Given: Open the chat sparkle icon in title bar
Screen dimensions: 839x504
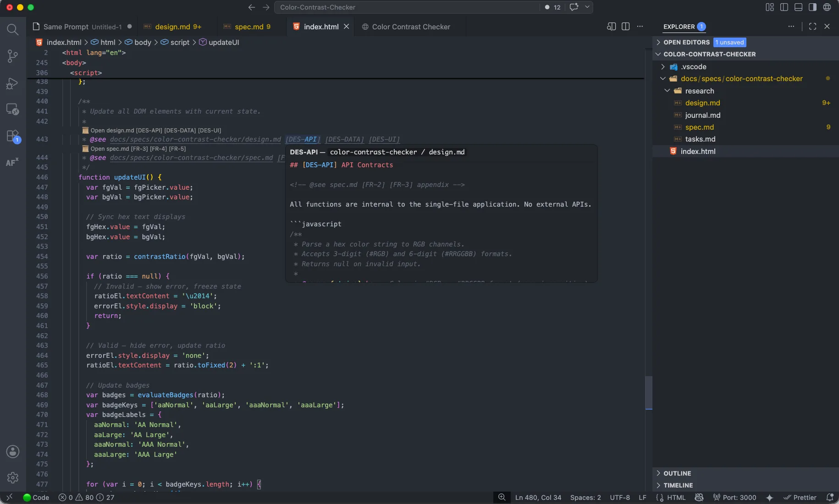Looking at the screenshot, I should [574, 7].
